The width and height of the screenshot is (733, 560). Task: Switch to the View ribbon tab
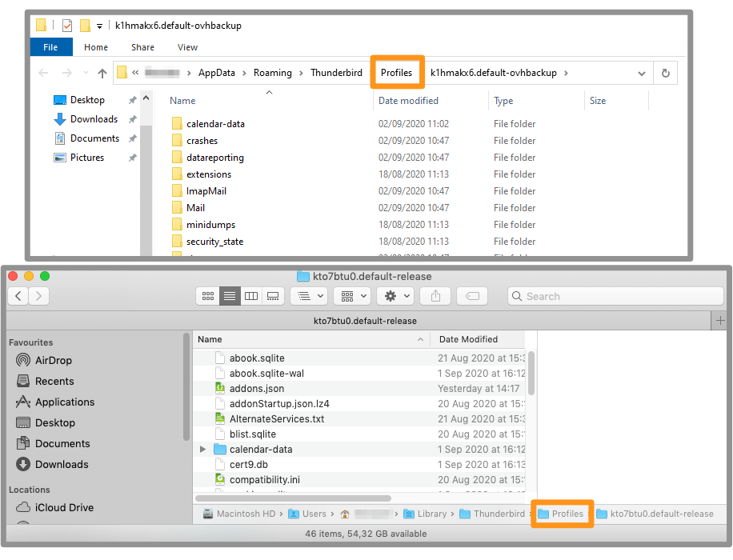point(187,47)
